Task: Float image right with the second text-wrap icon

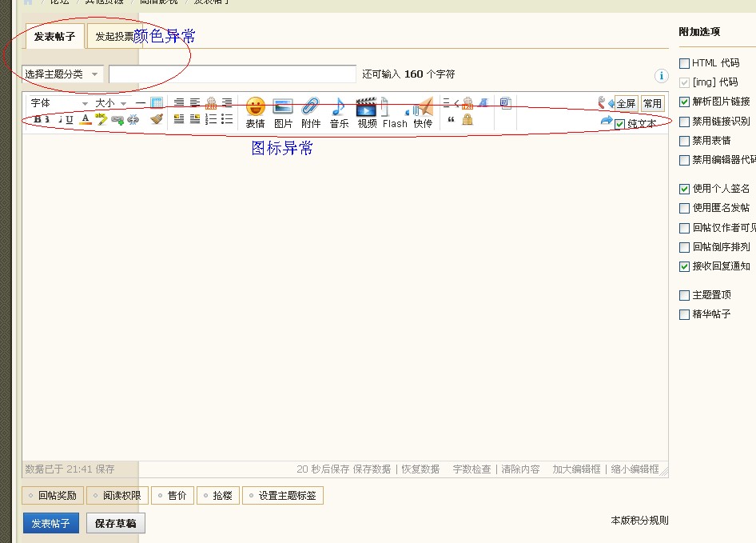Action: pos(195,118)
